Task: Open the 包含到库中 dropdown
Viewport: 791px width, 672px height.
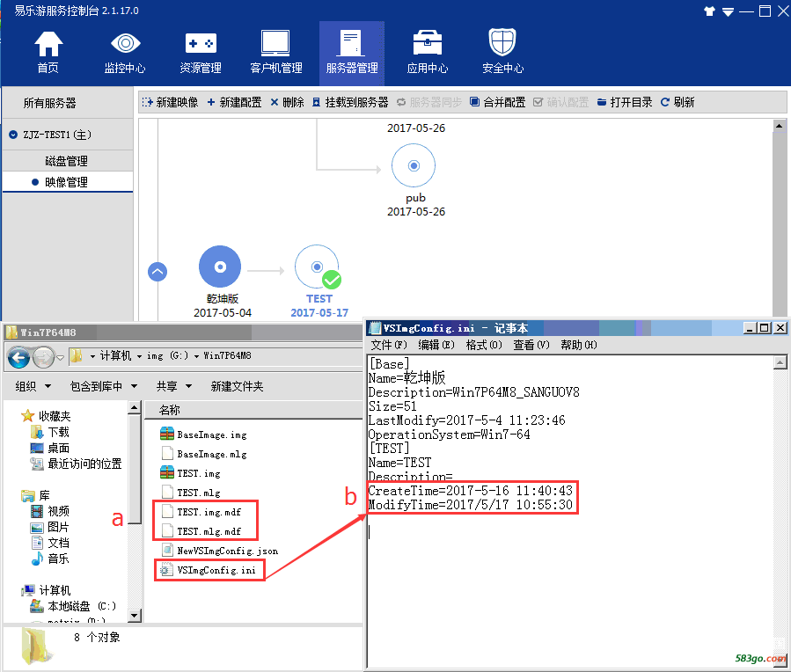Action: pyautogui.click(x=103, y=386)
